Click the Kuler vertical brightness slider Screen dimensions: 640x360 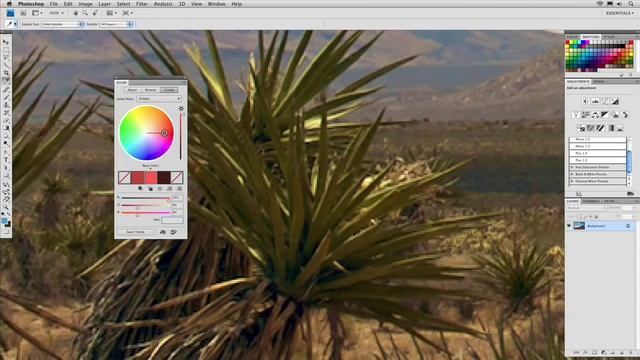click(x=180, y=136)
